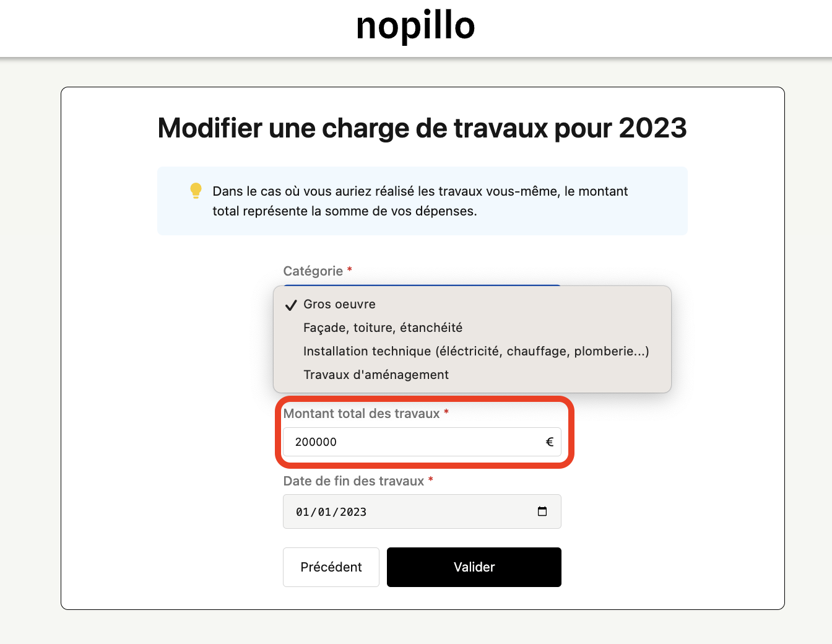Open the calendar picker icon
This screenshot has width=832, height=644.
(542, 511)
